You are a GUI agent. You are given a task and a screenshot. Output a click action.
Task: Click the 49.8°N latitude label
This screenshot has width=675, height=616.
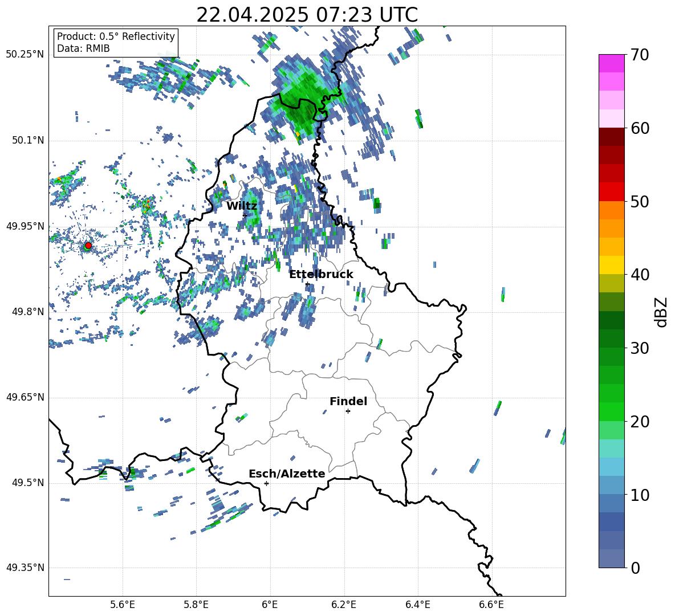28,312
